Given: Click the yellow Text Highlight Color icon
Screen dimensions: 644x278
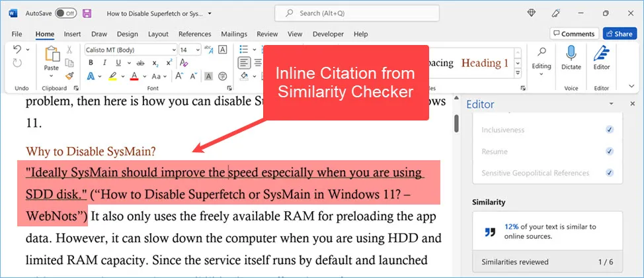Looking at the screenshot, I should (x=112, y=76).
